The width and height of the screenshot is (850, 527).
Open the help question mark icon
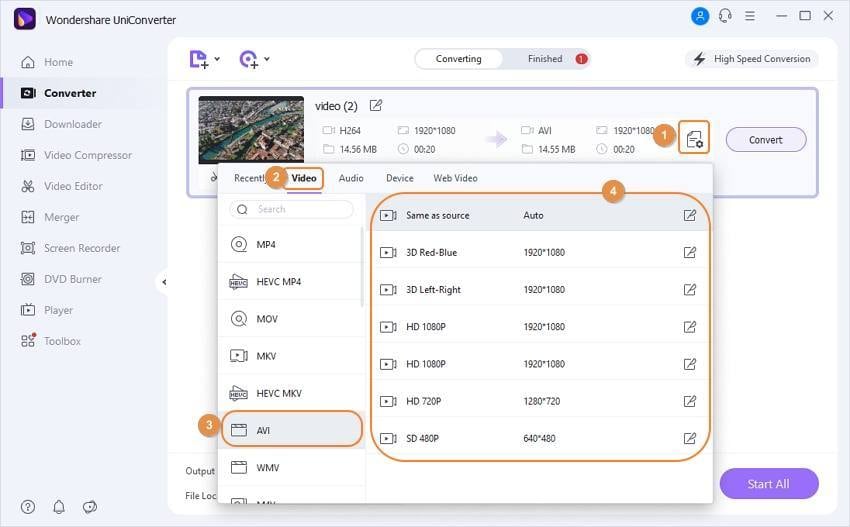click(28, 507)
